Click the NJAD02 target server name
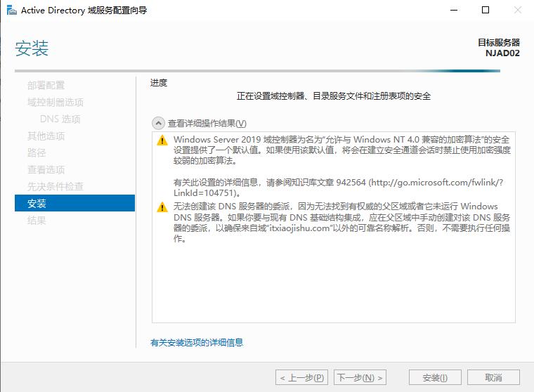534x392 pixels. pos(502,53)
